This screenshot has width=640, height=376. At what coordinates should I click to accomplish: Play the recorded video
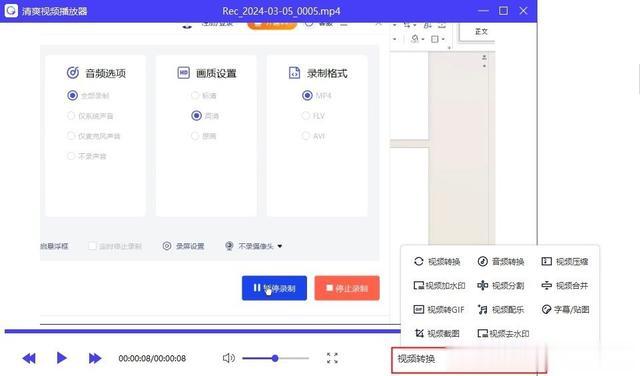[x=62, y=358]
